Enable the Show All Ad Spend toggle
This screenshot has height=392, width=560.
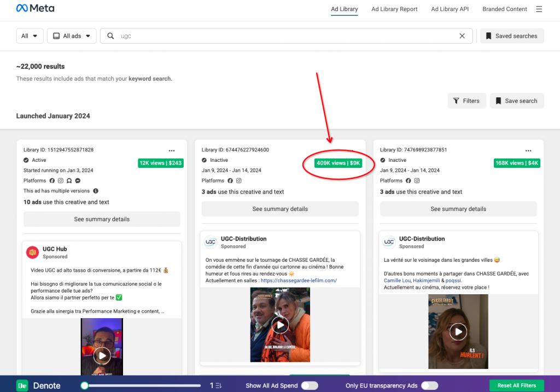[309, 385]
